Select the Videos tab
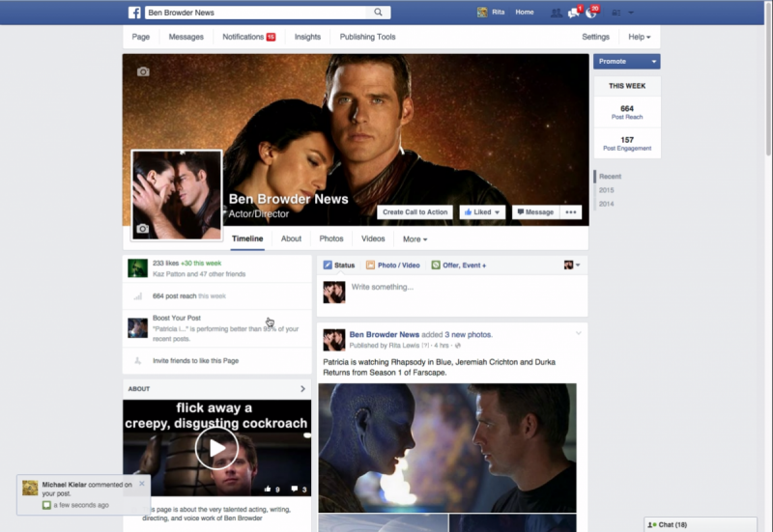Screen dimensions: 773x532 point(373,238)
